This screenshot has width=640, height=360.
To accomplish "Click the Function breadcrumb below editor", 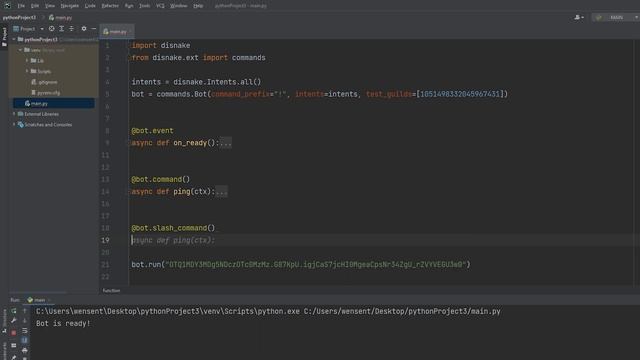I will point(111,291).
